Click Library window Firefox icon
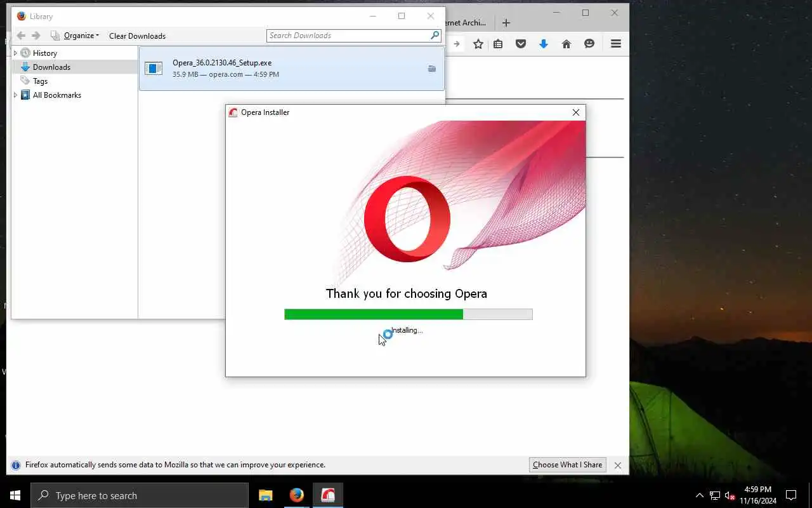 pos(21,16)
